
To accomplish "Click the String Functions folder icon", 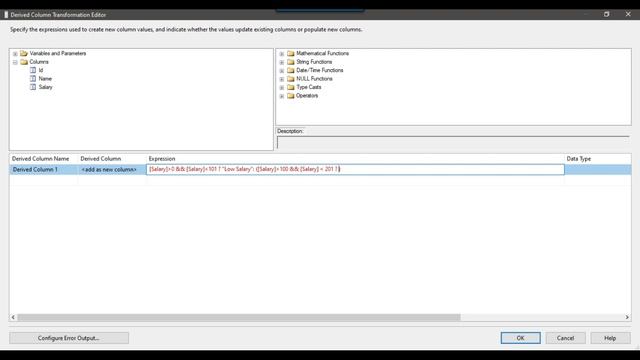I will click(x=291, y=62).
